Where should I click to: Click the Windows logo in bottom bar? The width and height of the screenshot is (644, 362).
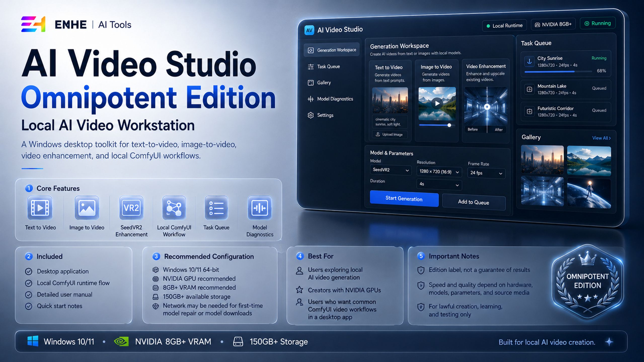coord(33,341)
